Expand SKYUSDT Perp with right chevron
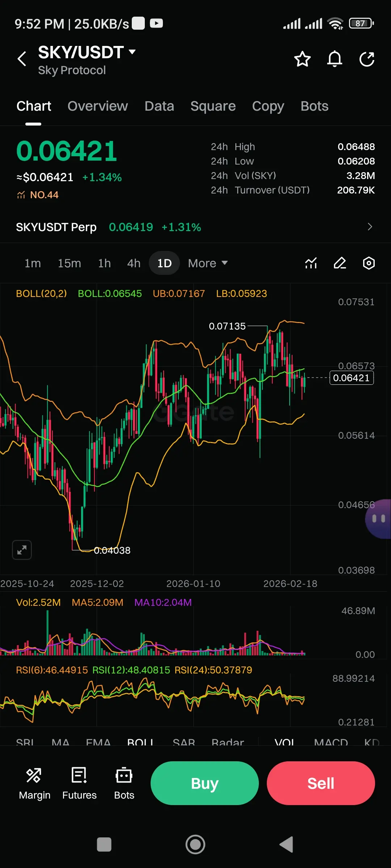391x868 pixels. point(370,227)
